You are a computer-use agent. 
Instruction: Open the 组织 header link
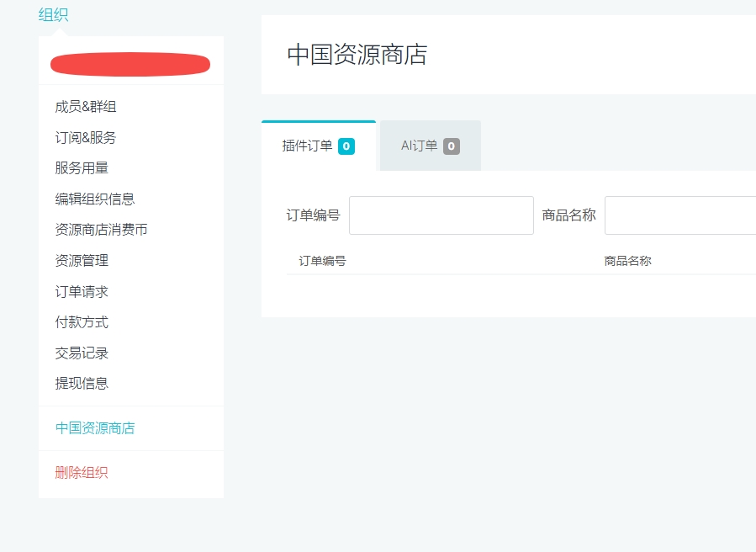tap(53, 15)
